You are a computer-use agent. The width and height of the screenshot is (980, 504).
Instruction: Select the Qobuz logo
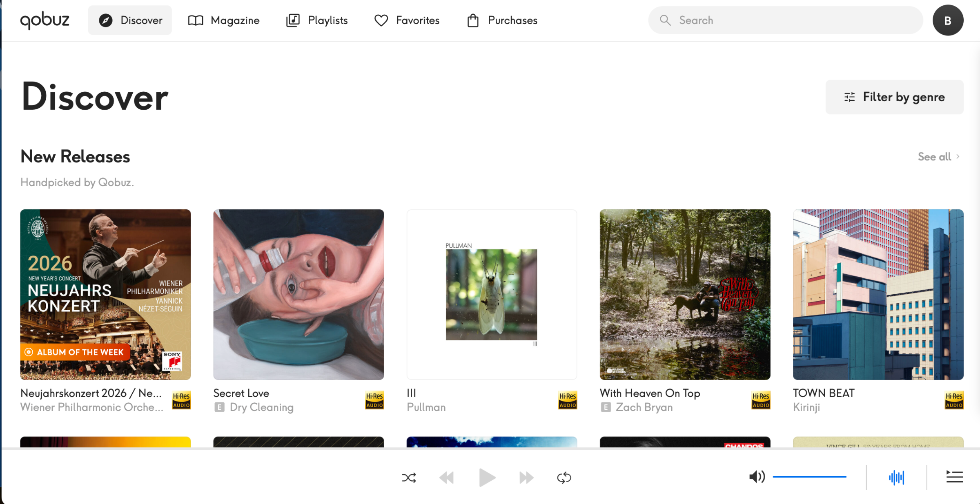(x=45, y=20)
